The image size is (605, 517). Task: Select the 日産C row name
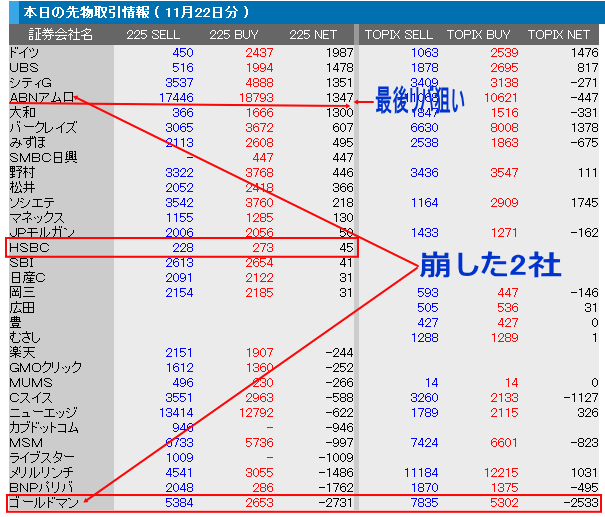point(27,278)
